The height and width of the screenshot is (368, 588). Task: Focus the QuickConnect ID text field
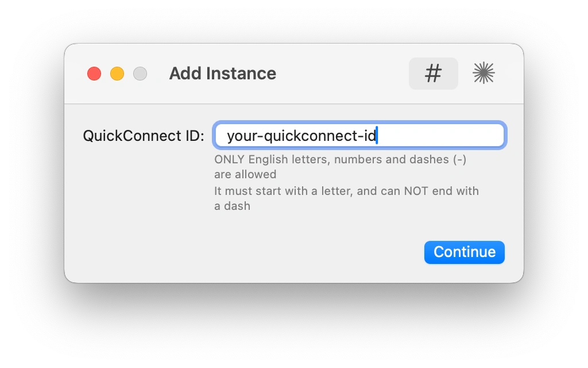(436, 136)
